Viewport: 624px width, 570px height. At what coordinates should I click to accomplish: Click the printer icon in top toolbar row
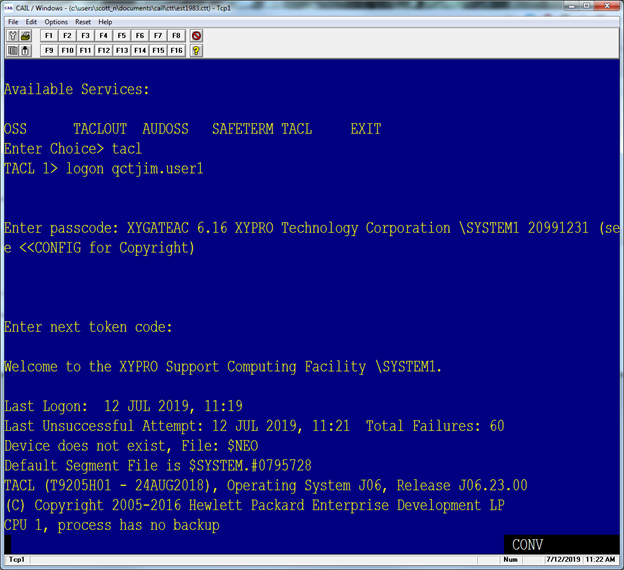click(25, 36)
